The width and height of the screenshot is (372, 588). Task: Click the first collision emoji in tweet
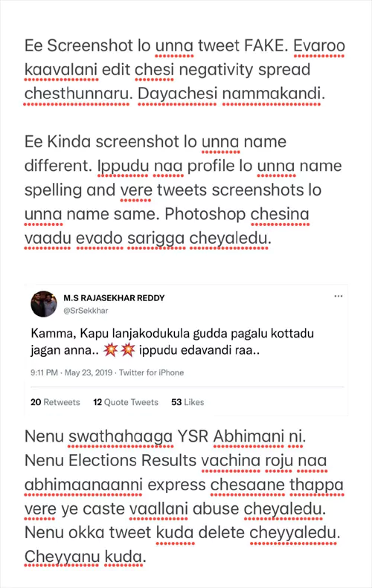point(111,350)
